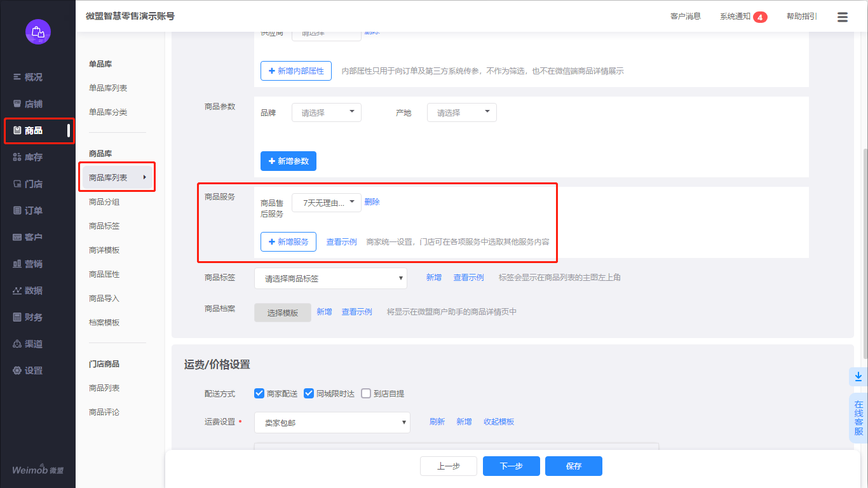Open 客户 customers in sidebar

pos(28,237)
